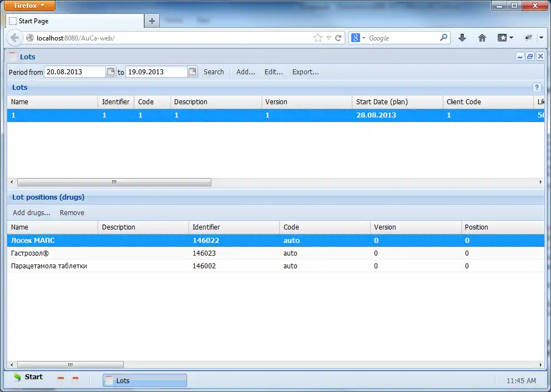Click Position column header in Lot positions

point(503,227)
